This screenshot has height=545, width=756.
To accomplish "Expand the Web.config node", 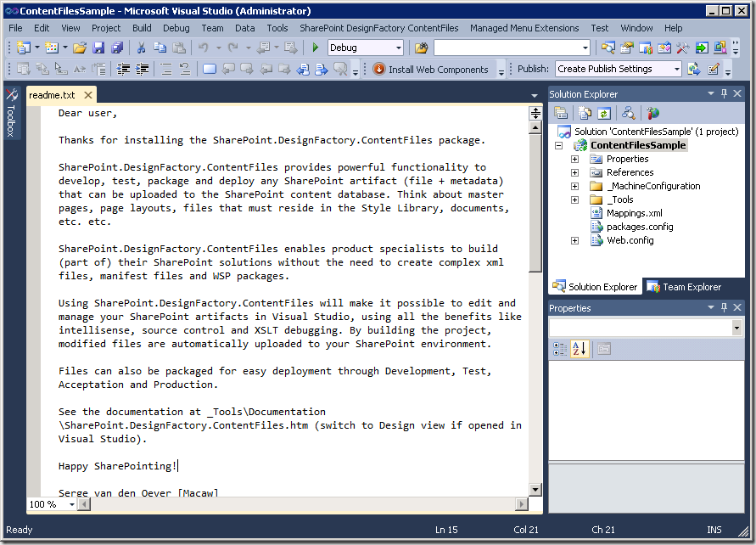I will click(574, 240).
